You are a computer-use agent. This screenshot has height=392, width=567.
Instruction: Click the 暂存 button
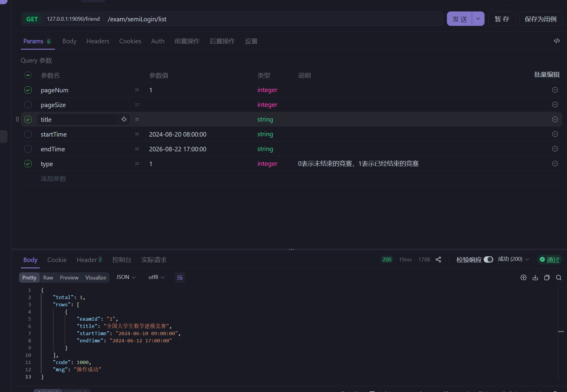[502, 19]
